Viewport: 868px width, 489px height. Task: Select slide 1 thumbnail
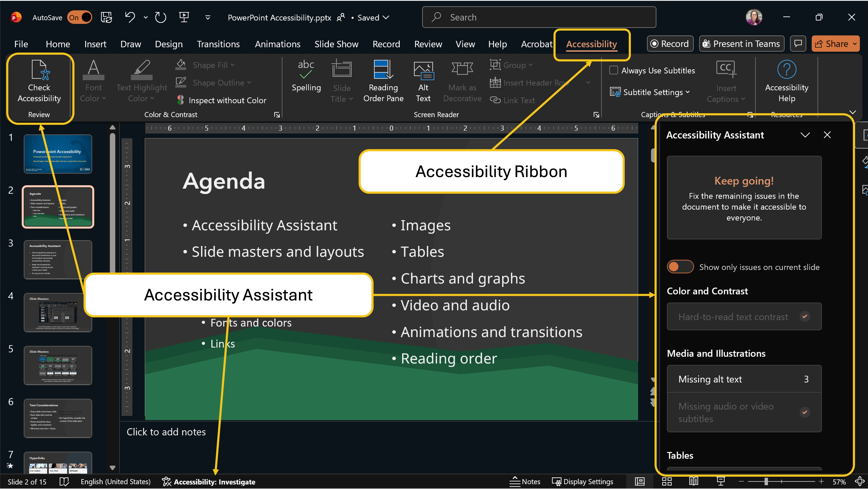click(58, 154)
